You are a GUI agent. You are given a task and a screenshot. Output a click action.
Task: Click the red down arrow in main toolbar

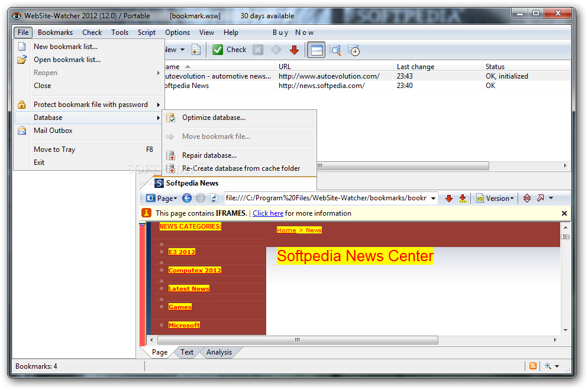(x=295, y=50)
